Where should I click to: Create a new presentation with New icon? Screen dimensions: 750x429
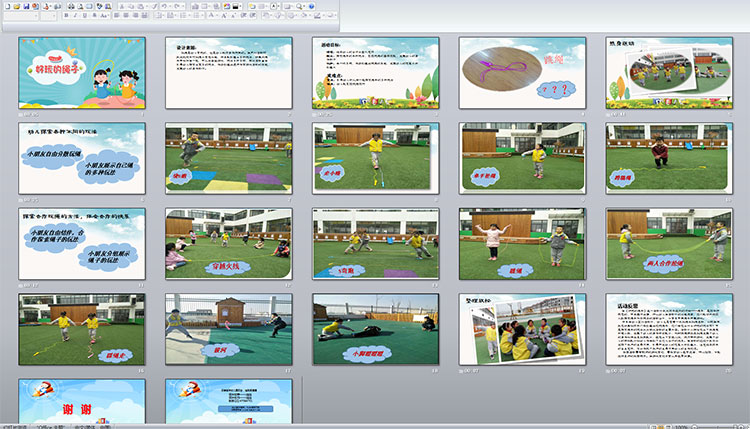(x=8, y=6)
